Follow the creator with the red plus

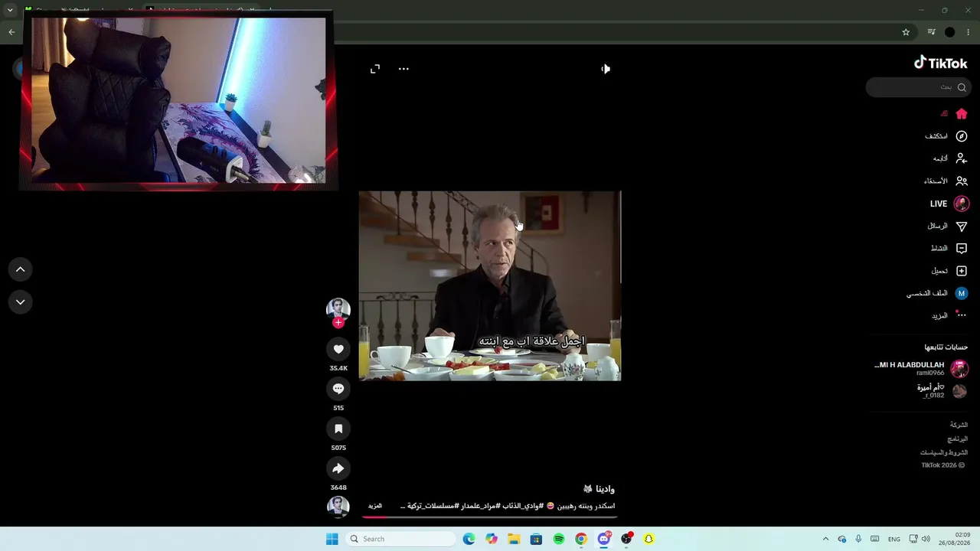[338, 323]
